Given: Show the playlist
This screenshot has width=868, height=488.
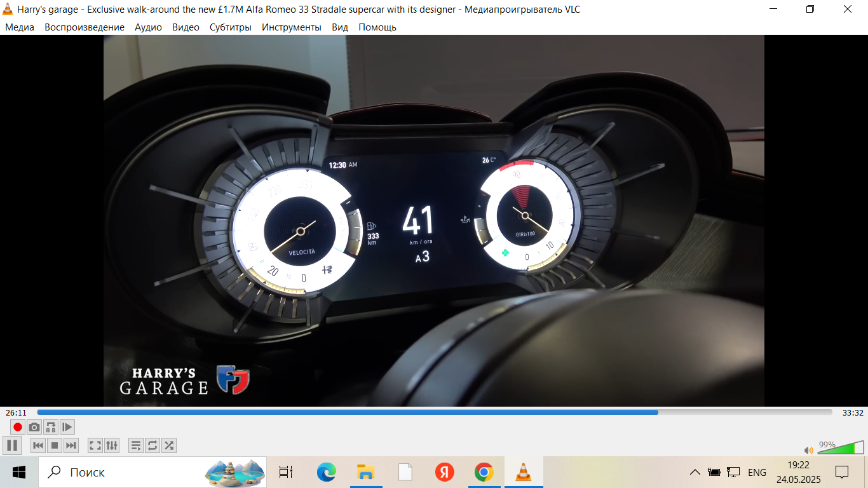Looking at the screenshot, I should click(136, 445).
